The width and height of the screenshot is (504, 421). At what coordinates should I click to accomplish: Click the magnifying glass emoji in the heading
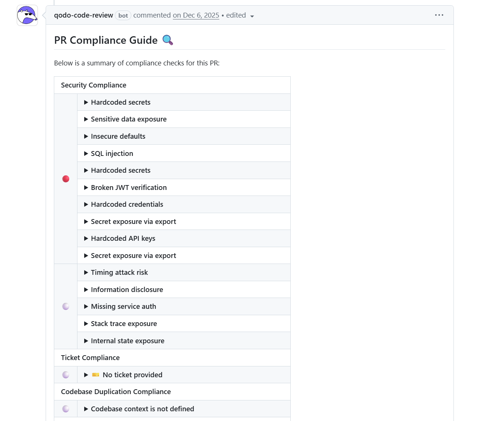[x=168, y=40]
